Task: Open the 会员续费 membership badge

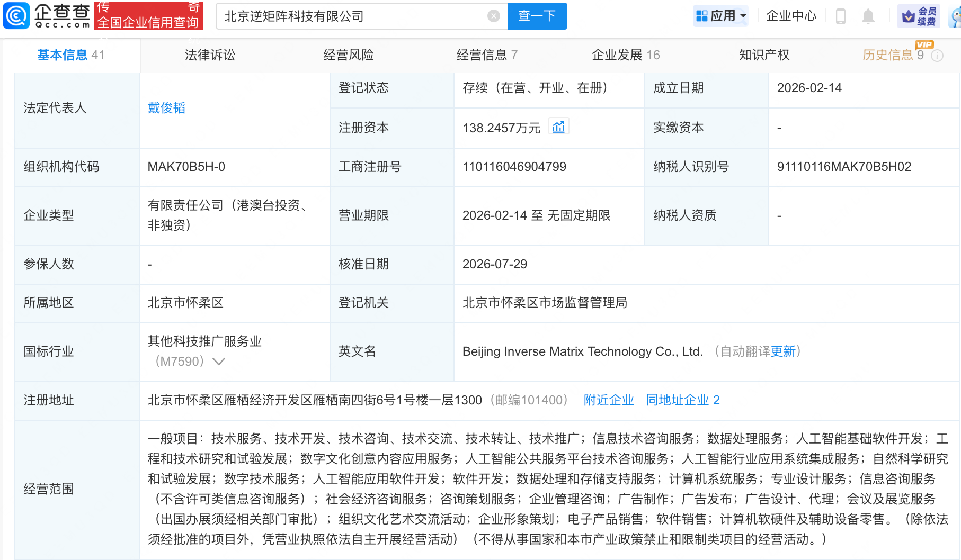Action: 919,16
